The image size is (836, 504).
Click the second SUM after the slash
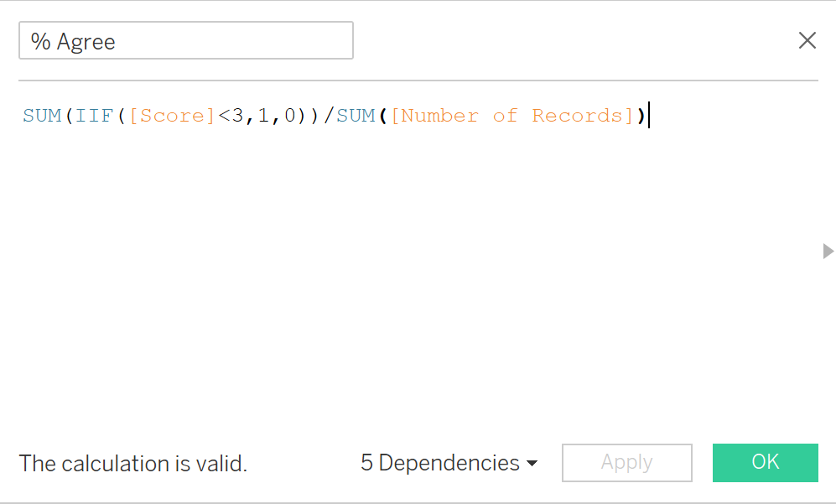(x=356, y=116)
